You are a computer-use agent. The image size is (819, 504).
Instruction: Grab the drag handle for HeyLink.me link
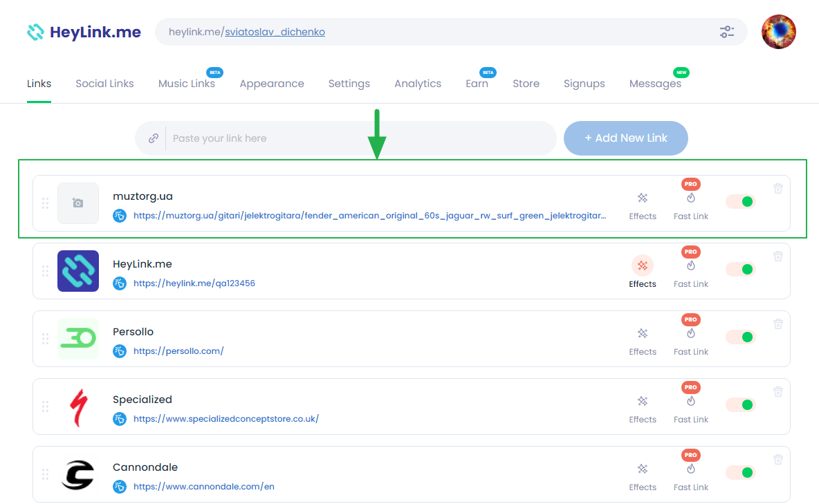click(x=45, y=271)
